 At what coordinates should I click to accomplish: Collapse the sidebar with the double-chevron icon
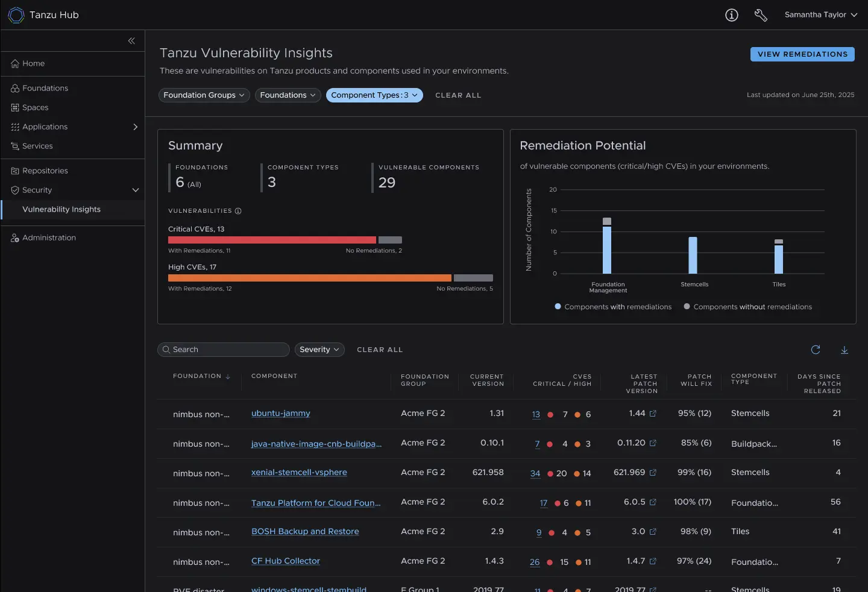(x=131, y=41)
